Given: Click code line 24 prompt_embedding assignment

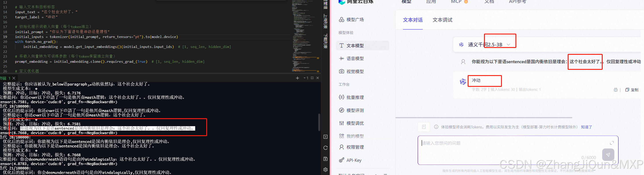Looking at the screenshot, I should pos(110,61).
